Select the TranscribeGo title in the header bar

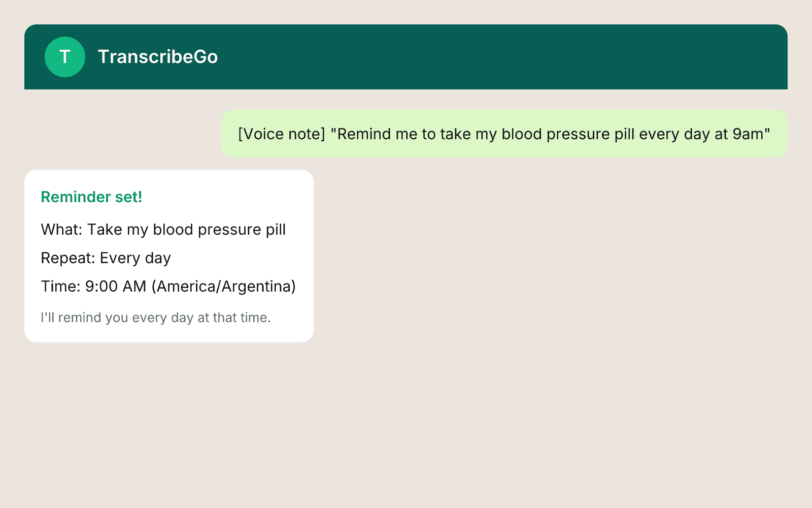coord(158,56)
